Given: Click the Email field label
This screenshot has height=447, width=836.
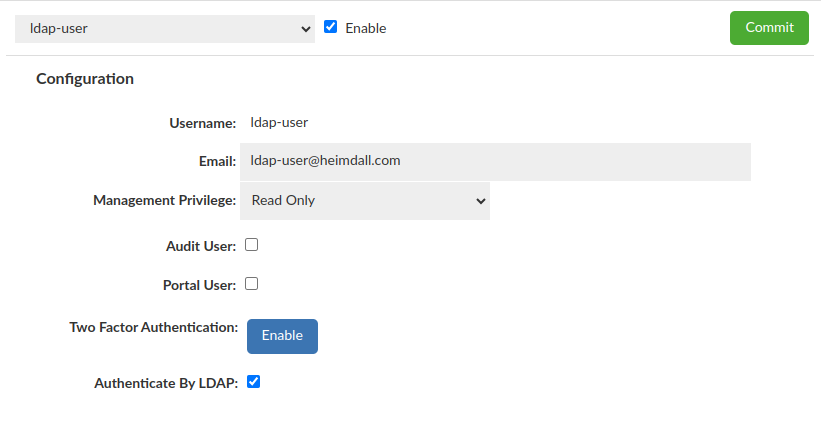Looking at the screenshot, I should click(217, 161).
